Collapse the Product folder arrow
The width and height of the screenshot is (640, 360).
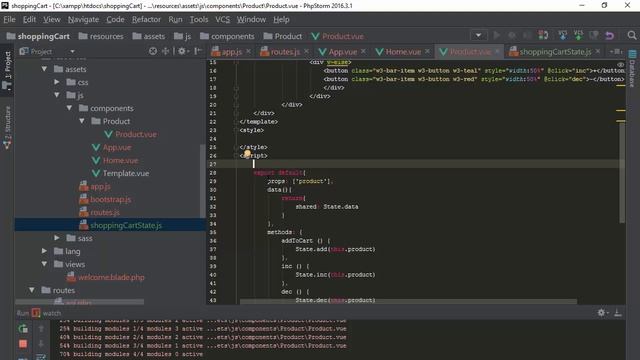tap(82, 121)
